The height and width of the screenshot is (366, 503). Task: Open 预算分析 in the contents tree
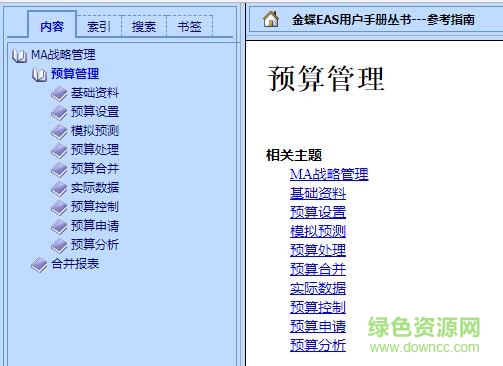tap(95, 245)
